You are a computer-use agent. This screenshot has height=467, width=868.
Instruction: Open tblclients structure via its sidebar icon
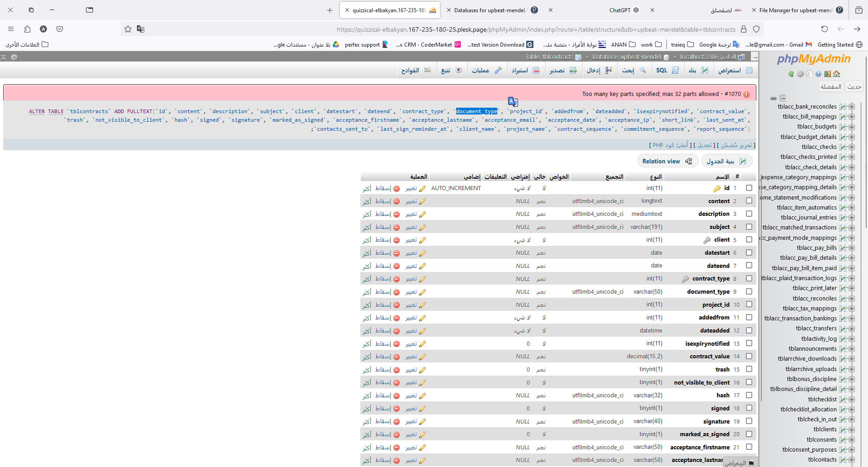pyautogui.click(x=843, y=430)
